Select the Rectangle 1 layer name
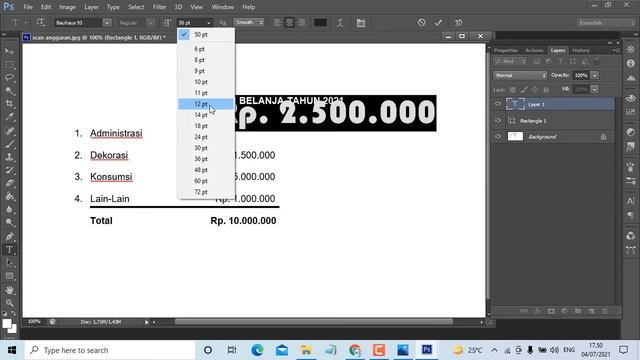The height and width of the screenshot is (360, 640). [x=533, y=121]
